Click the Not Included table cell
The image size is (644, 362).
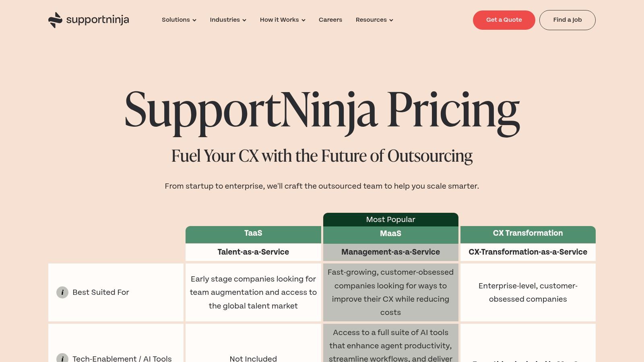[253, 359]
